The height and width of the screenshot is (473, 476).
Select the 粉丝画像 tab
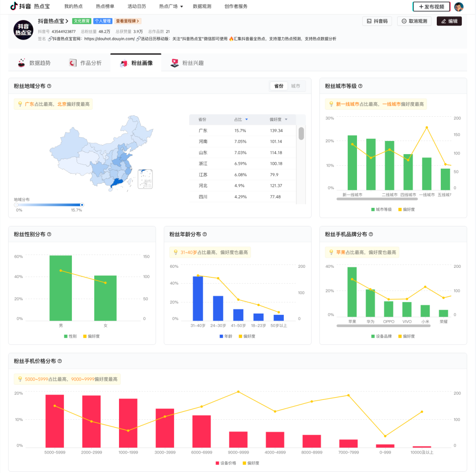coord(136,63)
